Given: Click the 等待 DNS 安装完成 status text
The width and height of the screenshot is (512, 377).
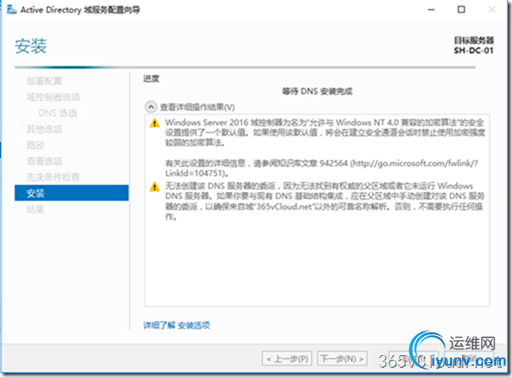Looking at the screenshot, I should [x=317, y=91].
